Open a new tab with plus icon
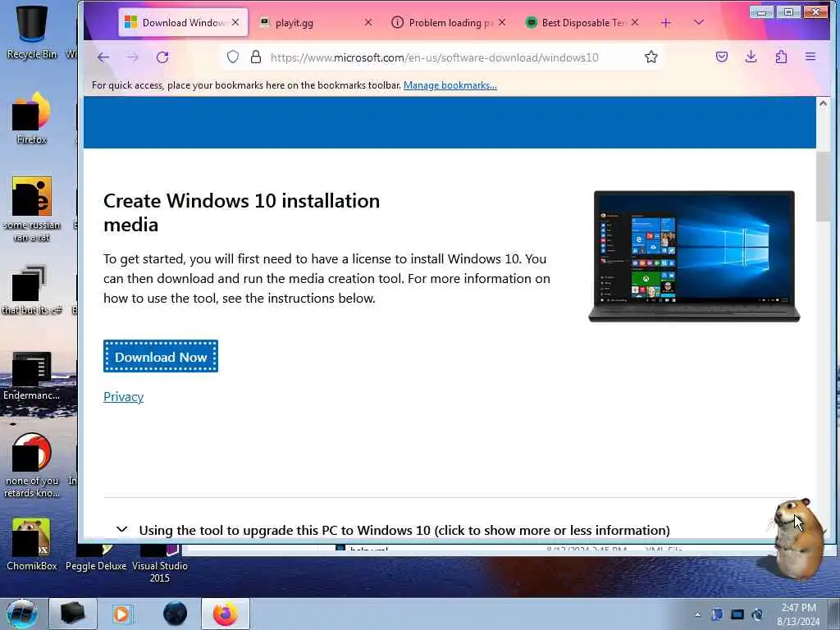Image resolution: width=840 pixels, height=630 pixels. [665, 22]
